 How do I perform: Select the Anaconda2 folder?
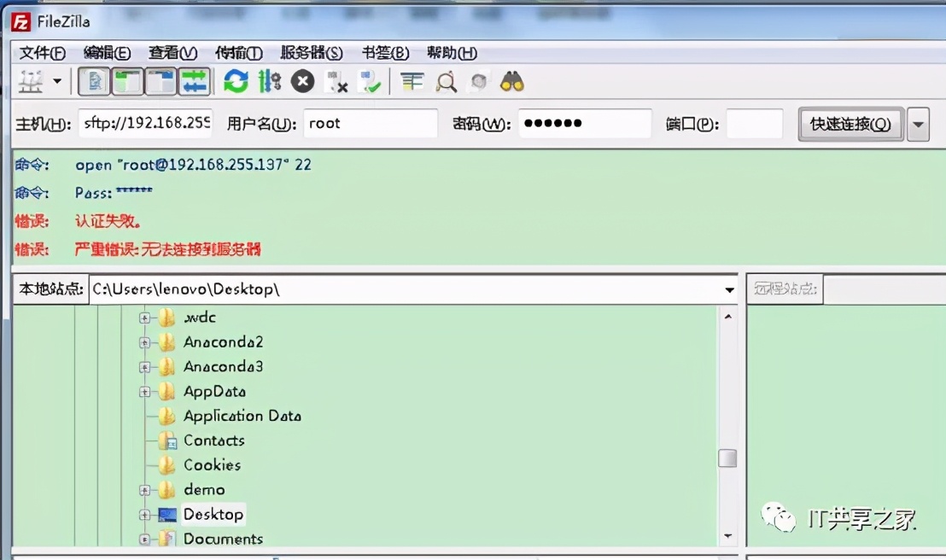pyautogui.click(x=223, y=341)
